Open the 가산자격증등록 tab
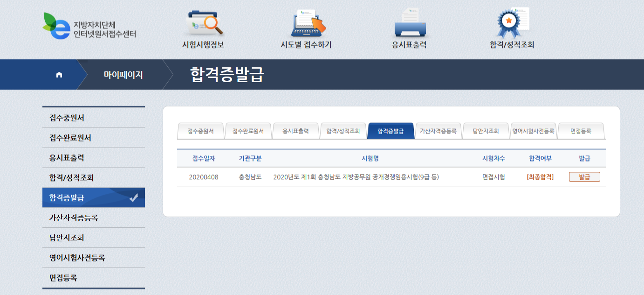 pos(438,131)
